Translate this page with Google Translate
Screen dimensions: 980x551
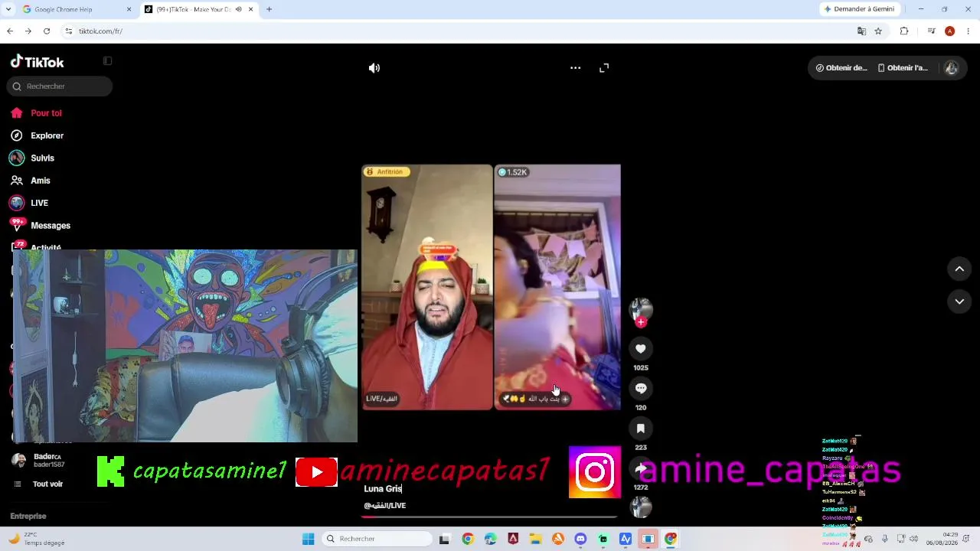point(861,31)
